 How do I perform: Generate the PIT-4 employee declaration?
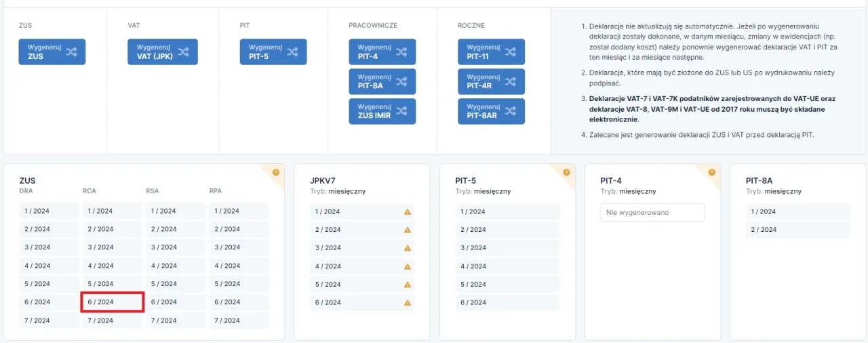(x=382, y=52)
